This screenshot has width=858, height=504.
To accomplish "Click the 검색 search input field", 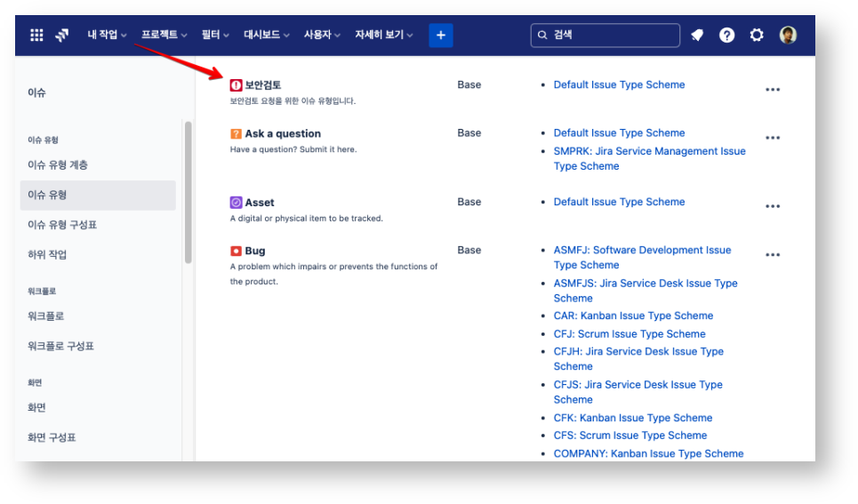I will pos(613,36).
